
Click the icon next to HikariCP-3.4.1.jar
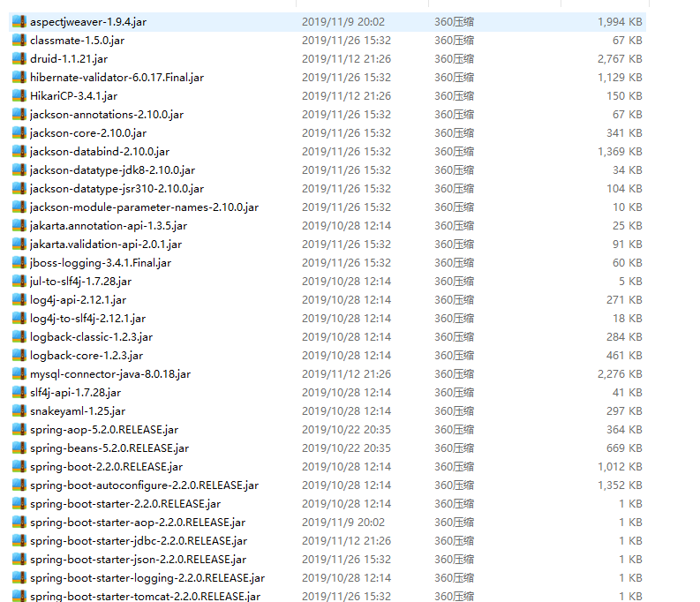pos(19,96)
